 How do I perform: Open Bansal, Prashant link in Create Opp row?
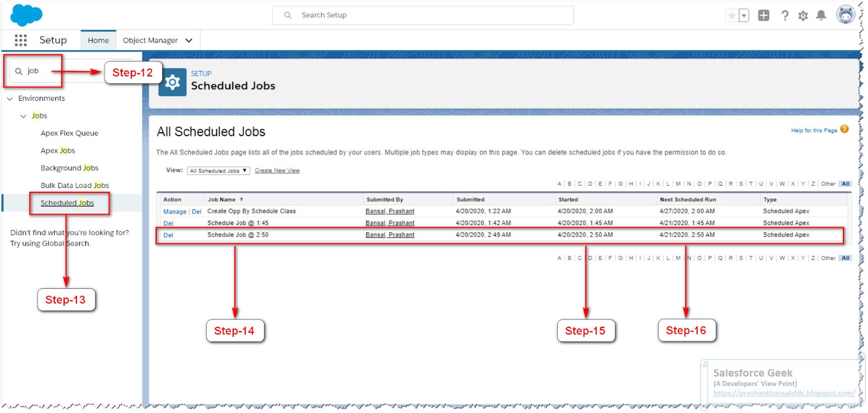point(390,211)
